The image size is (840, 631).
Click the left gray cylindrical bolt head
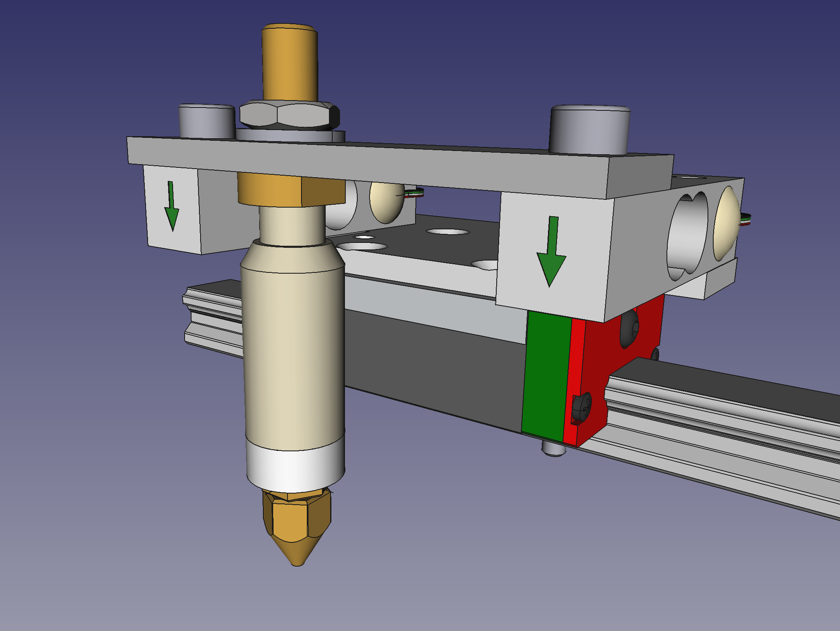click(206, 122)
